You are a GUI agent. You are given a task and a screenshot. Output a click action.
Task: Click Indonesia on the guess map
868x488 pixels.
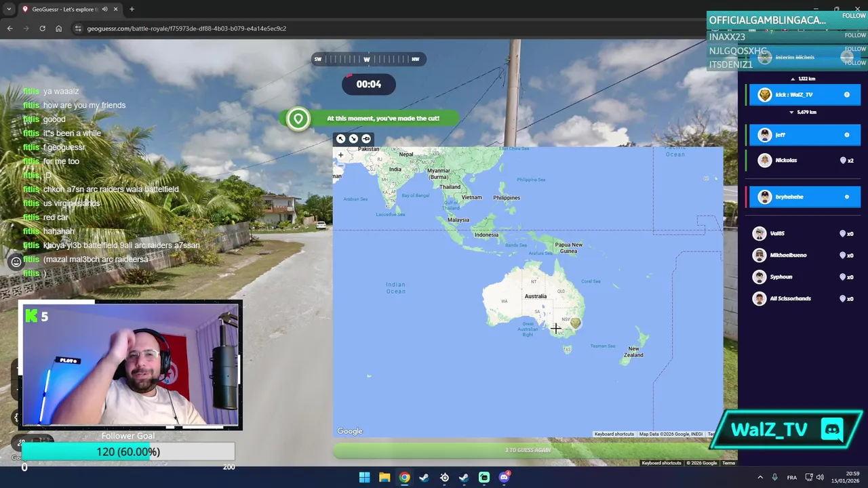pyautogui.click(x=486, y=235)
